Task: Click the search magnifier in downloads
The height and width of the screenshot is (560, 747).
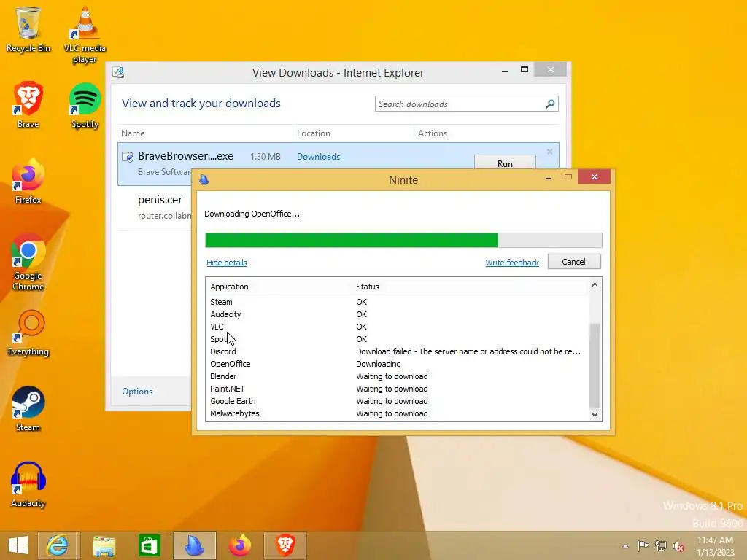Action: 550,104
